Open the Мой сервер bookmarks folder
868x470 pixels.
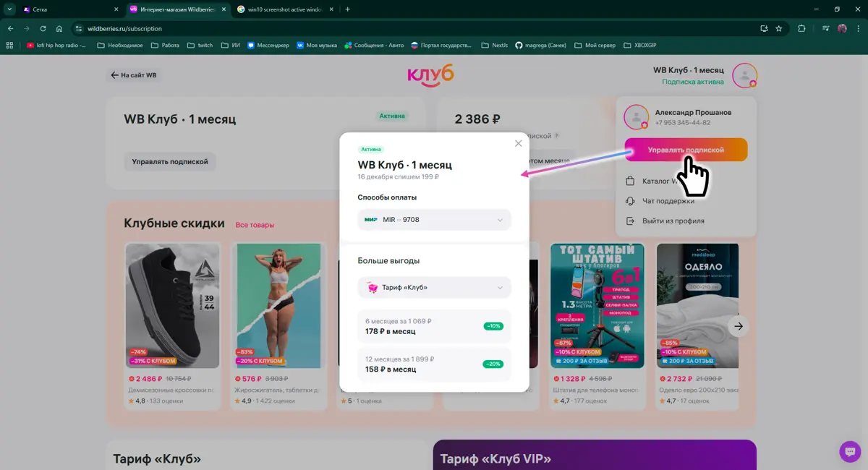pyautogui.click(x=595, y=45)
